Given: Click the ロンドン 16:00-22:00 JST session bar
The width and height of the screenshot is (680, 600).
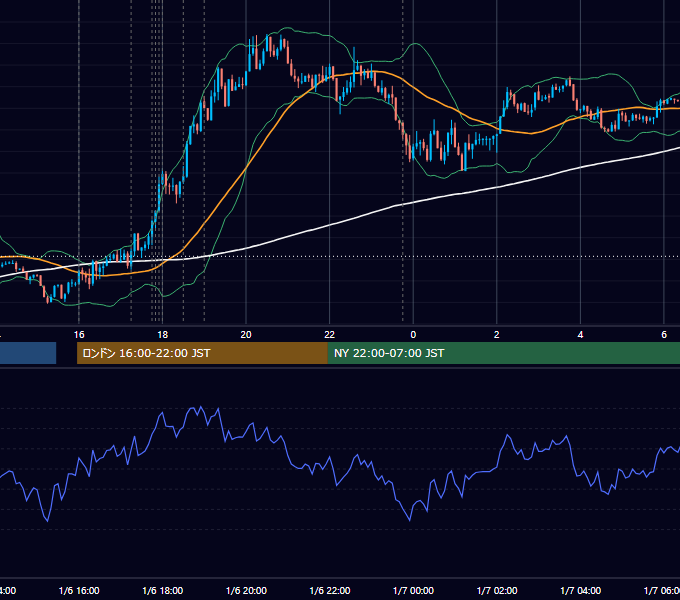Looking at the screenshot, I should [x=202, y=353].
